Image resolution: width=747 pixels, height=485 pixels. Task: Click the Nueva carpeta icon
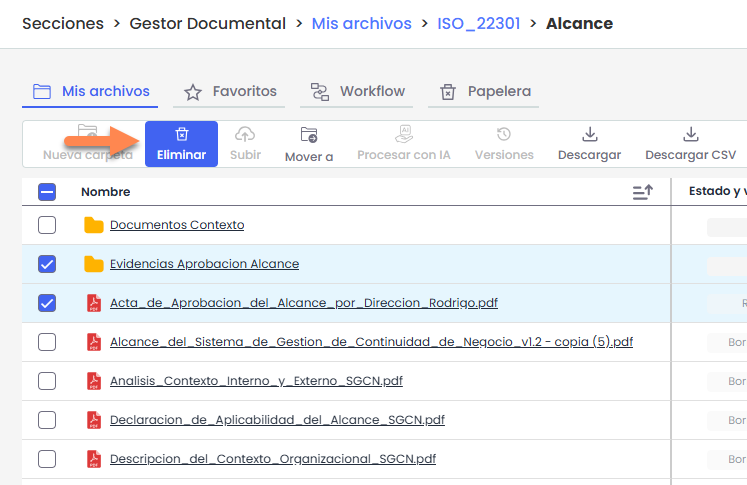click(88, 135)
